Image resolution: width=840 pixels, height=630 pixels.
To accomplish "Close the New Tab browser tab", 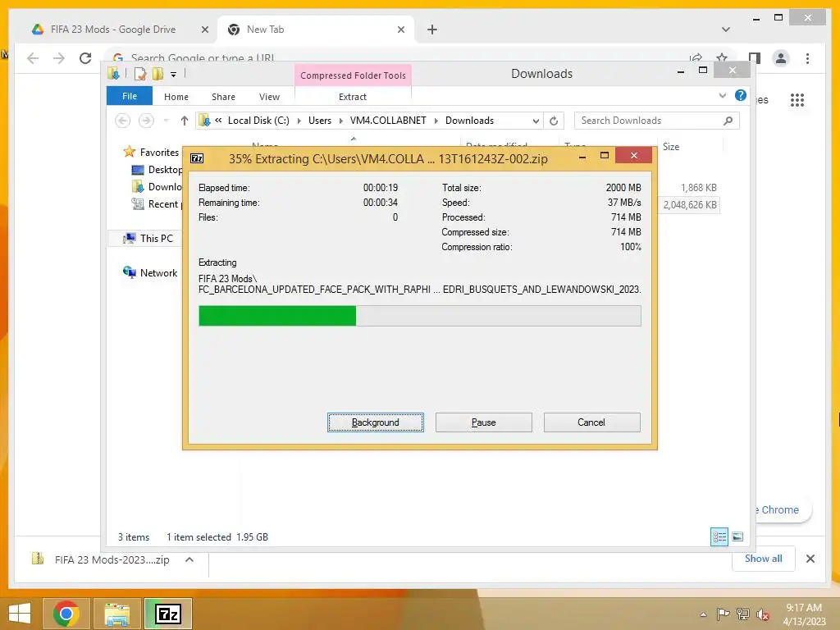I will (401, 30).
